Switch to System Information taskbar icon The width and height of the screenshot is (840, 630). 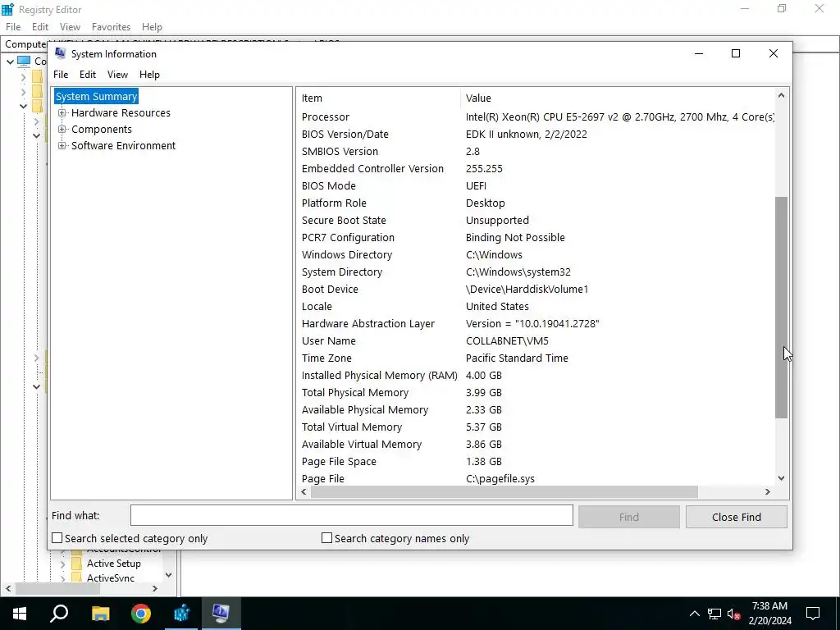coord(221,614)
